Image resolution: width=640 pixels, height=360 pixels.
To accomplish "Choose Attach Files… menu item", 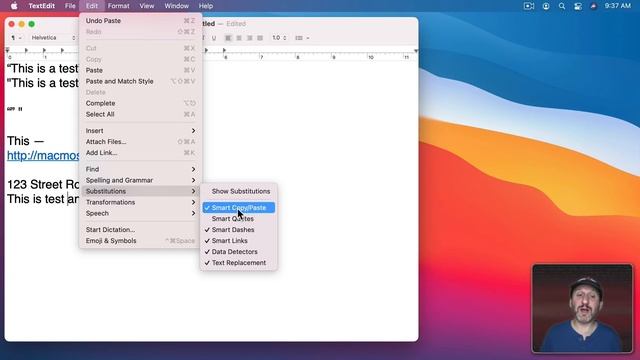I will click(140, 142).
